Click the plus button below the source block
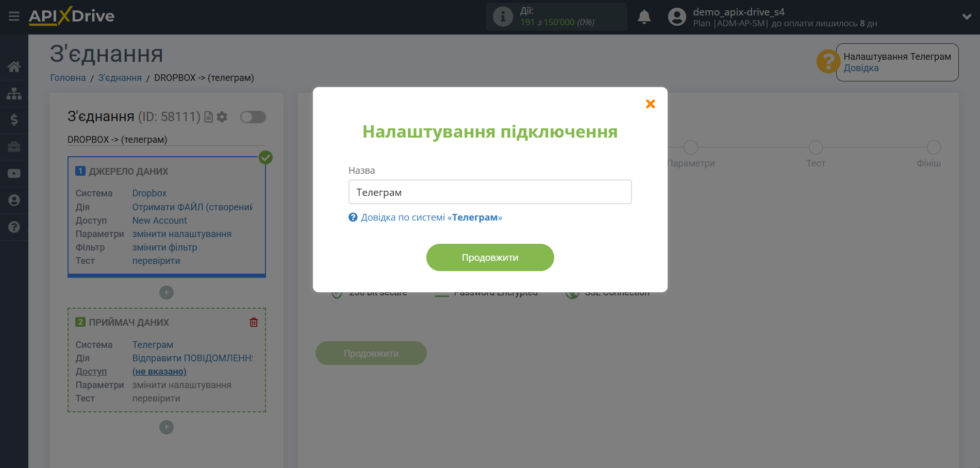The image size is (980, 468). (x=166, y=292)
